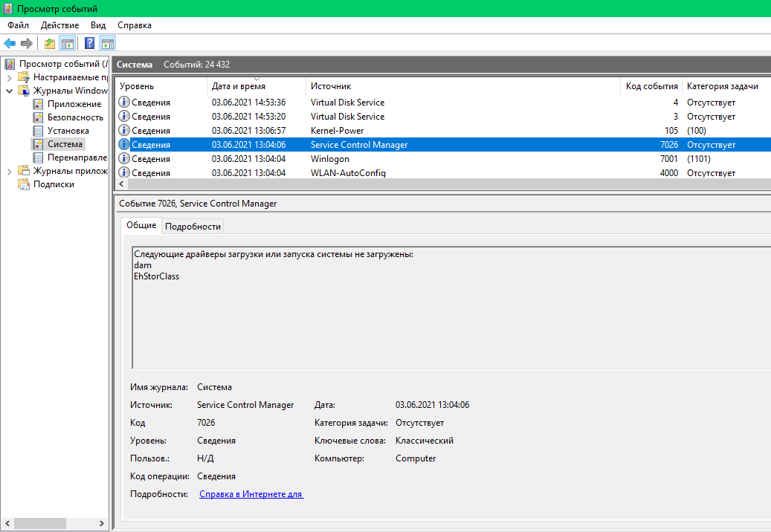The height and width of the screenshot is (532, 771).
Task: Click the Классический keywords value
Action: pyautogui.click(x=425, y=441)
